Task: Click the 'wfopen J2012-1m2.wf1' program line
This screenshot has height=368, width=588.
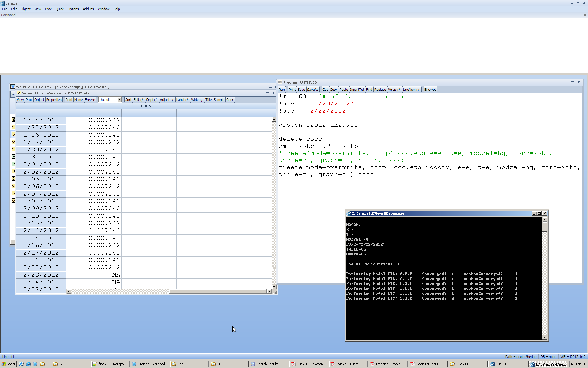Action: coord(318,125)
